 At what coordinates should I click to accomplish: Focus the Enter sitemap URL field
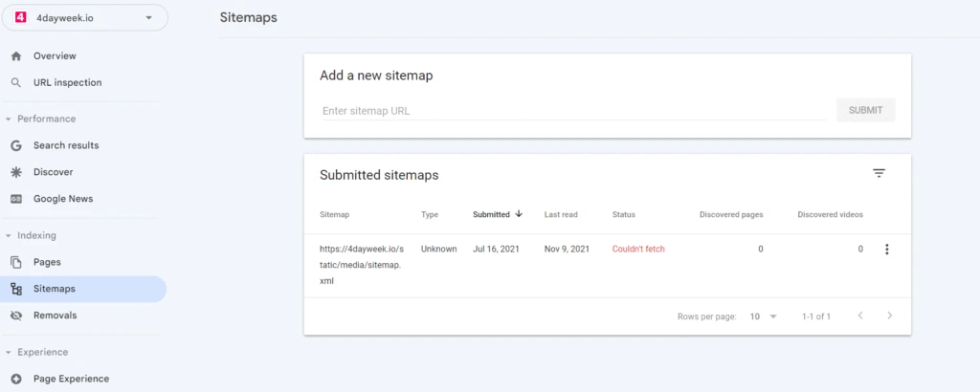point(574,111)
